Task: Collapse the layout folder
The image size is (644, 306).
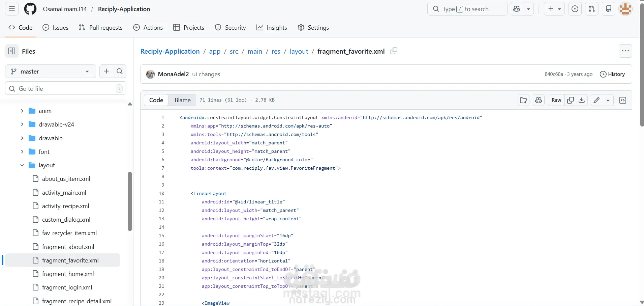Action: coord(22,165)
